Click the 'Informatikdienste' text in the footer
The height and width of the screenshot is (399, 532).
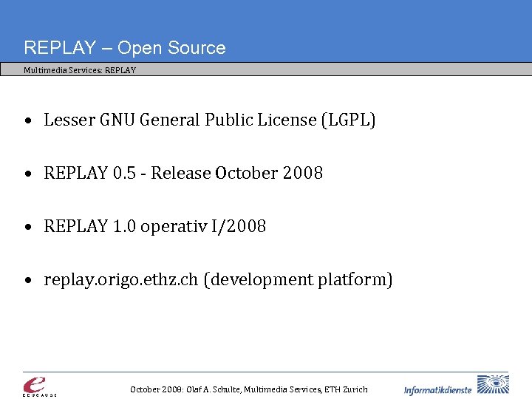[x=437, y=390]
